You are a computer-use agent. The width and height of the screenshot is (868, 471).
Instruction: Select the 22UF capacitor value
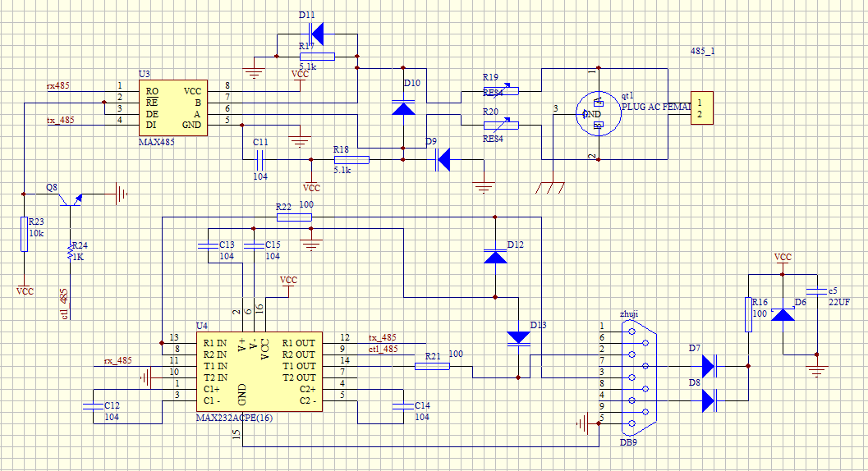click(x=839, y=302)
